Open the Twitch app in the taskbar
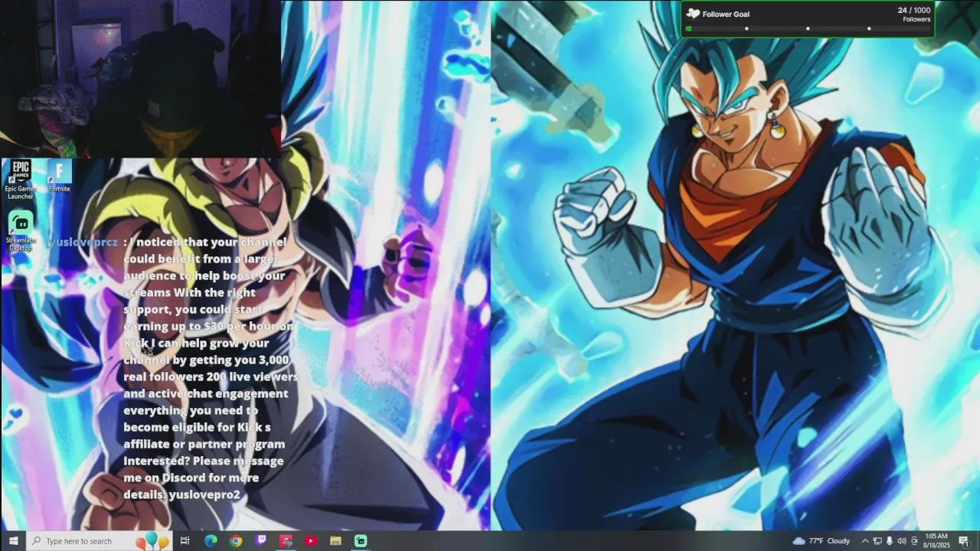Image resolution: width=980 pixels, height=551 pixels. click(261, 541)
